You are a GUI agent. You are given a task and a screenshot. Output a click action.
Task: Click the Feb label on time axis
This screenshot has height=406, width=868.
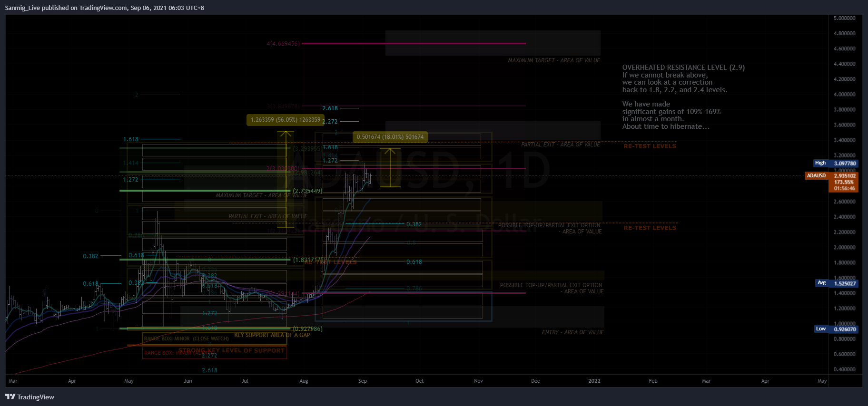653,381
